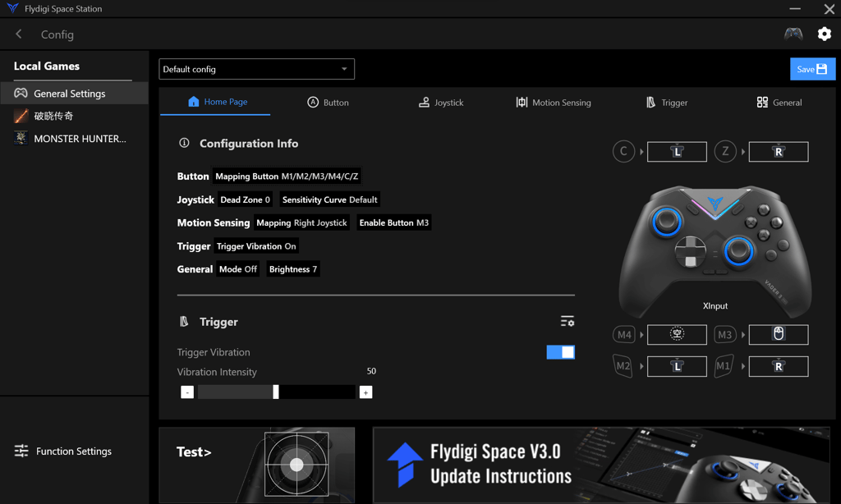This screenshot has height=504, width=841.
Task: Click the M4 paddle icon
Action: pos(624,335)
